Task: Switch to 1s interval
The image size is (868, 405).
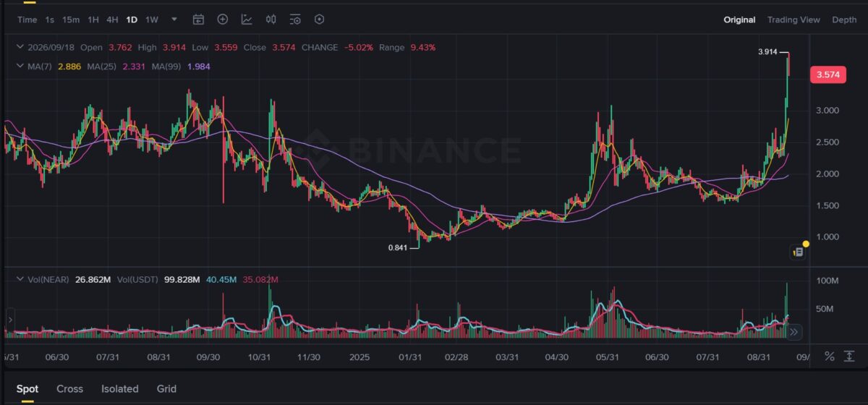Action: point(49,20)
